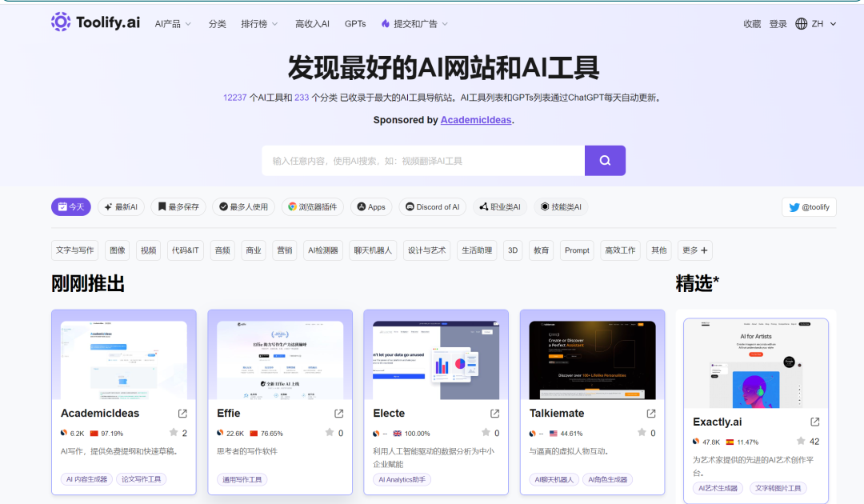The image size is (864, 504).
Task: Open the 排行榜 dropdown
Action: [258, 23]
